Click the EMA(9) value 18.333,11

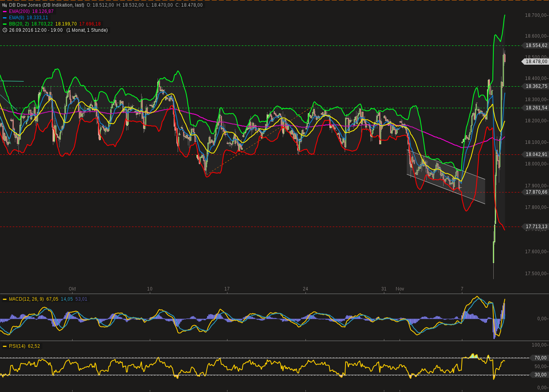pos(37,18)
